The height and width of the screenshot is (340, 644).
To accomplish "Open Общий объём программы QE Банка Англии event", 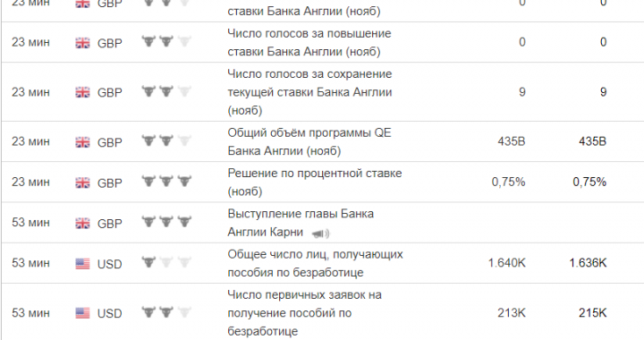I will coord(309,141).
